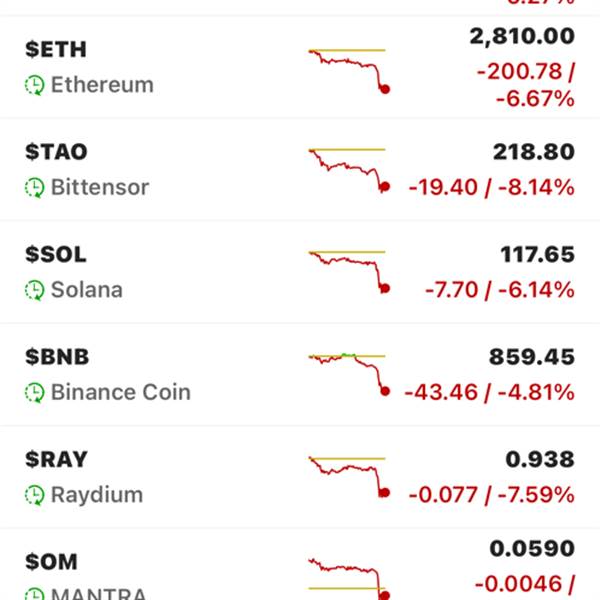Tap the clock icon beside Bittensor
Image resolution: width=600 pixels, height=600 pixels.
pos(35,188)
